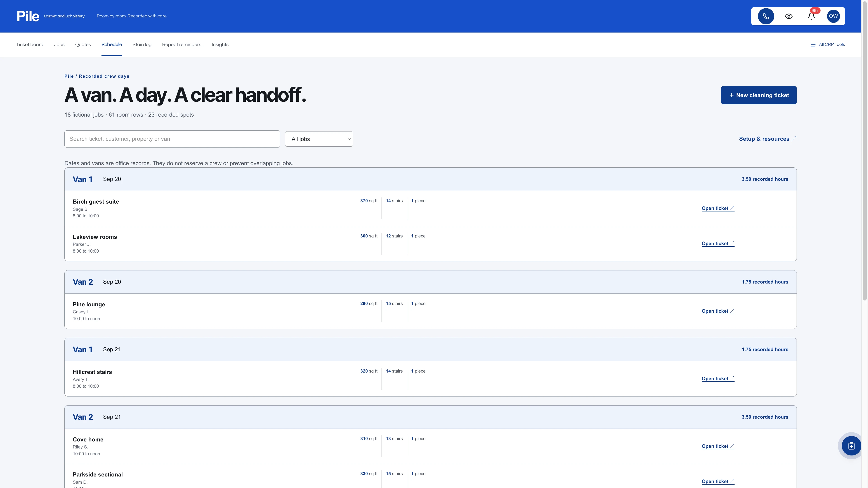Click the Riley S. customer name
The width and height of the screenshot is (868, 488).
80,447
